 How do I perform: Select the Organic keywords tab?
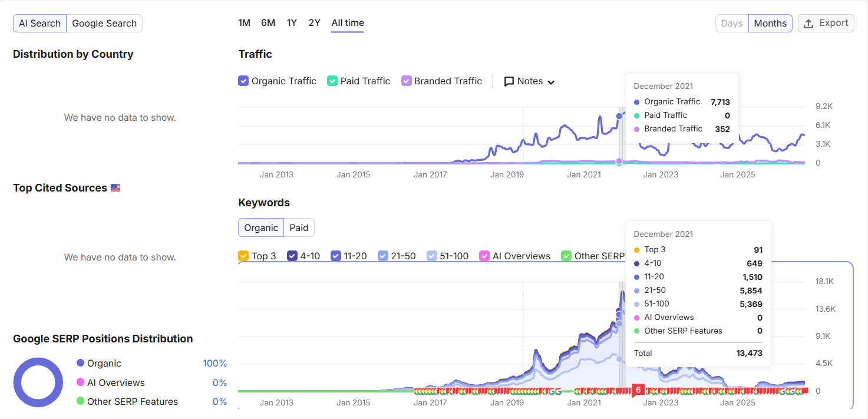pos(261,227)
